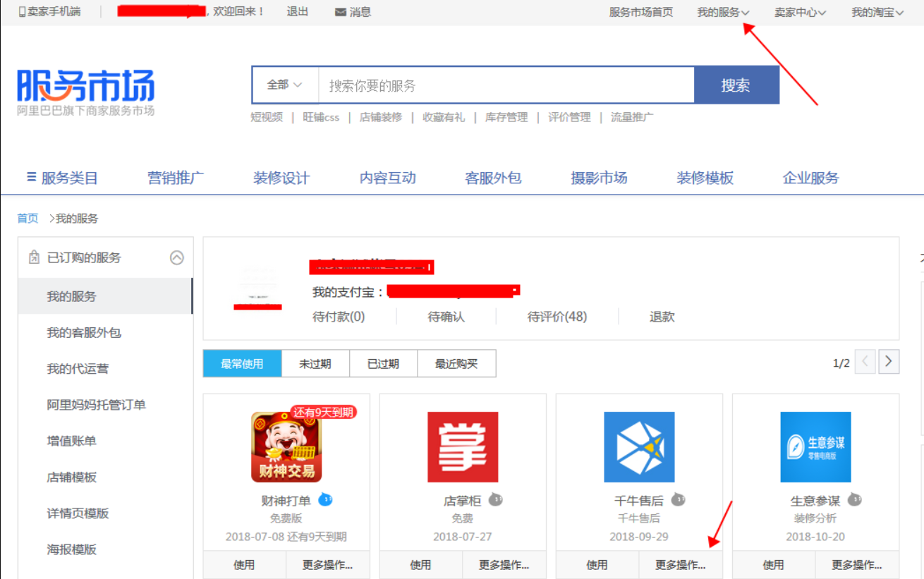The height and width of the screenshot is (579, 924).
Task: Open the 财神打单 app icon
Action: pyautogui.click(x=286, y=447)
